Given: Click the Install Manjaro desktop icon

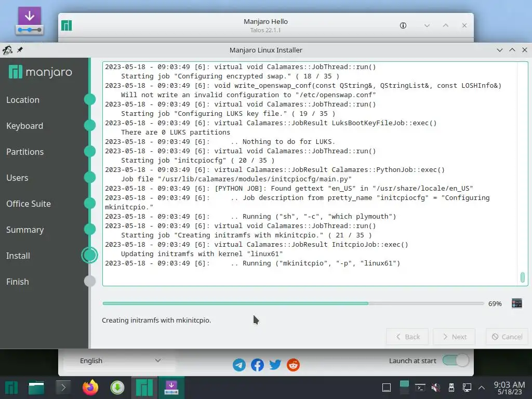Looking at the screenshot, I should (x=30, y=21).
